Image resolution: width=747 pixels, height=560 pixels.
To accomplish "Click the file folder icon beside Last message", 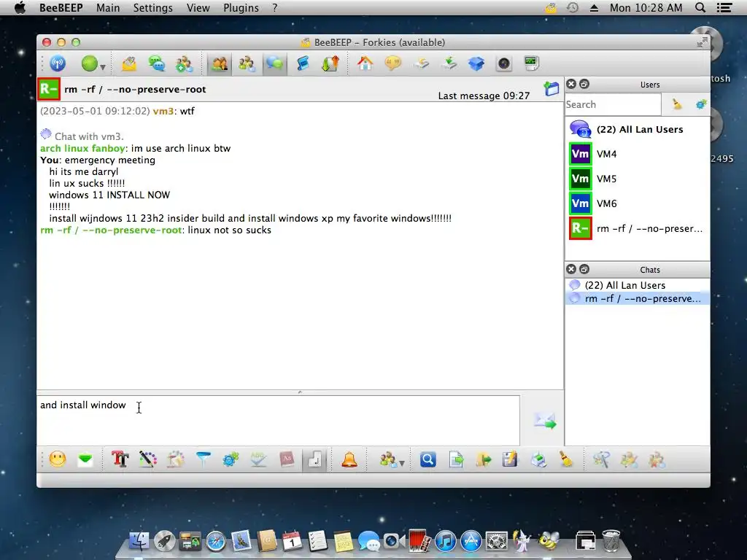I will tap(551, 88).
